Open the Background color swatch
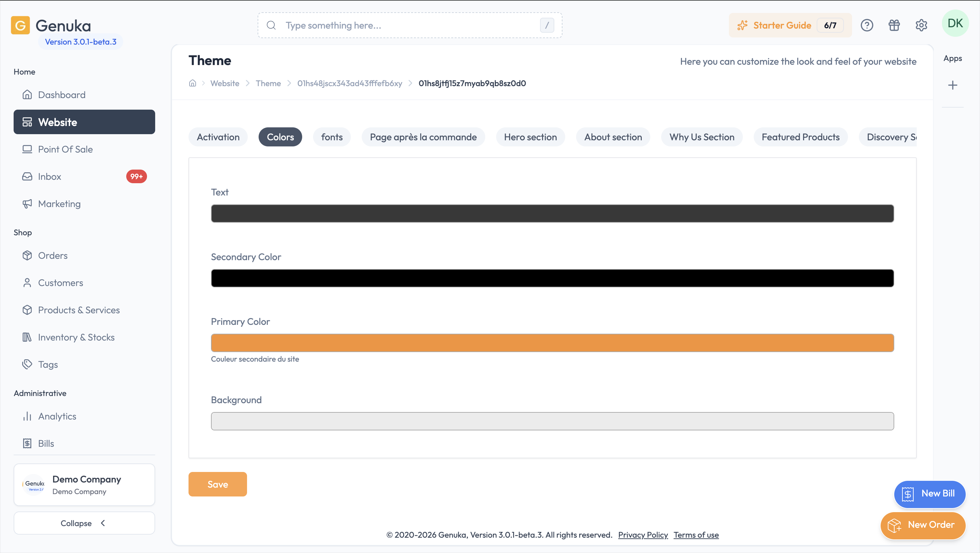 [x=552, y=421]
